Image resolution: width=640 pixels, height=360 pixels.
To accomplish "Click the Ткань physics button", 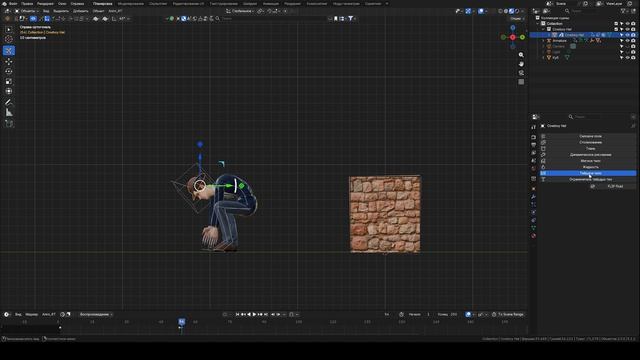I will click(588, 149).
